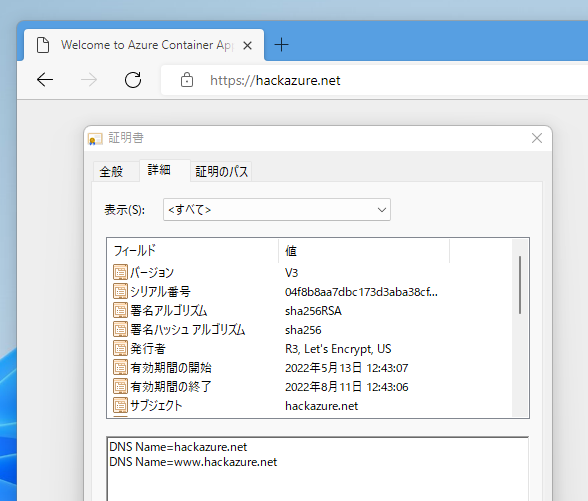
Task: Select the 詳細 tab
Action: (x=164, y=170)
